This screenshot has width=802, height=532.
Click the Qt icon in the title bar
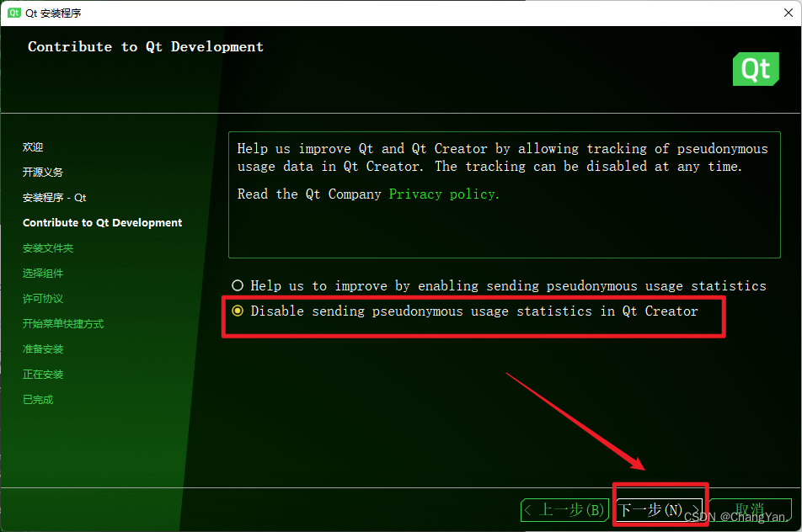14,13
